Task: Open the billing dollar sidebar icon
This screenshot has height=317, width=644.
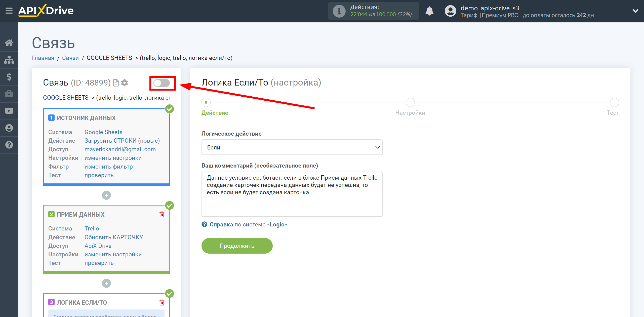Action: (x=9, y=77)
